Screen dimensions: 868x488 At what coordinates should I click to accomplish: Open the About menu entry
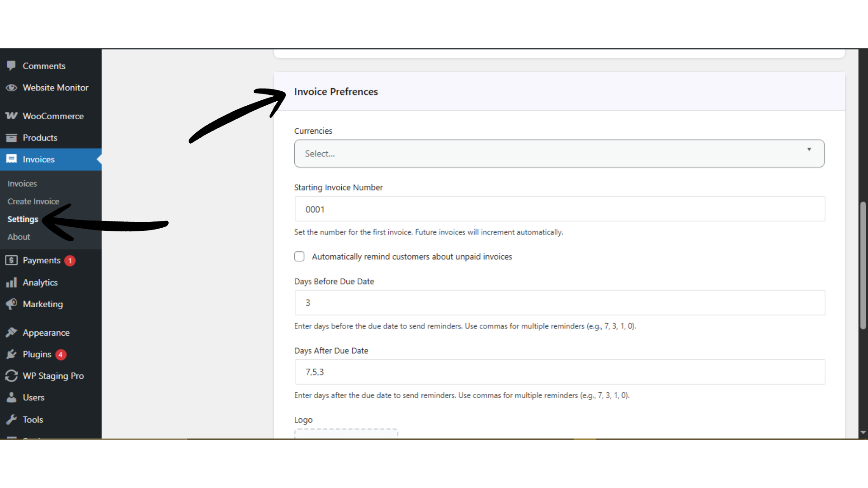pos(19,237)
